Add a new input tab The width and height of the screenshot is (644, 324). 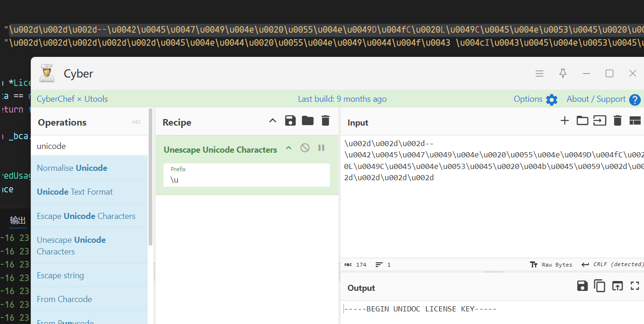coord(565,121)
